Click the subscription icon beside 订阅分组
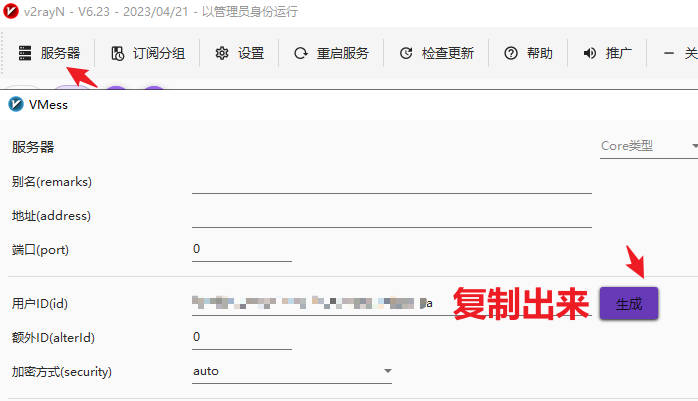This screenshot has height=401, width=698. coord(118,53)
